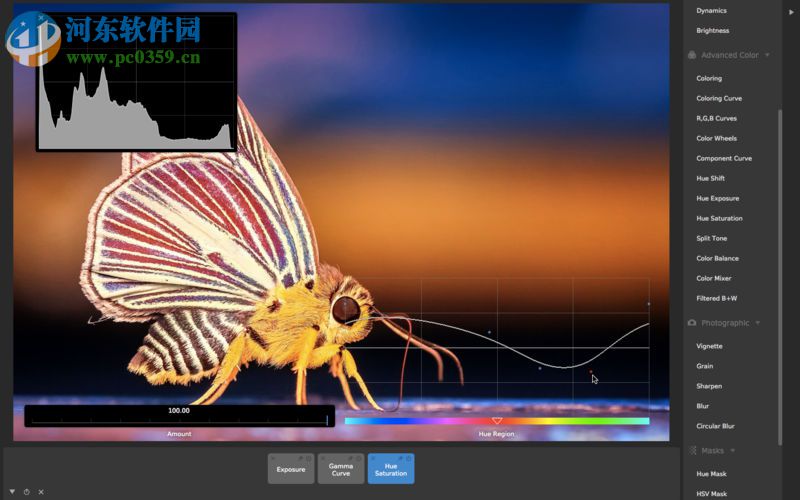Add the Color Mixer filter
This screenshot has width=800, height=500.
[714, 278]
